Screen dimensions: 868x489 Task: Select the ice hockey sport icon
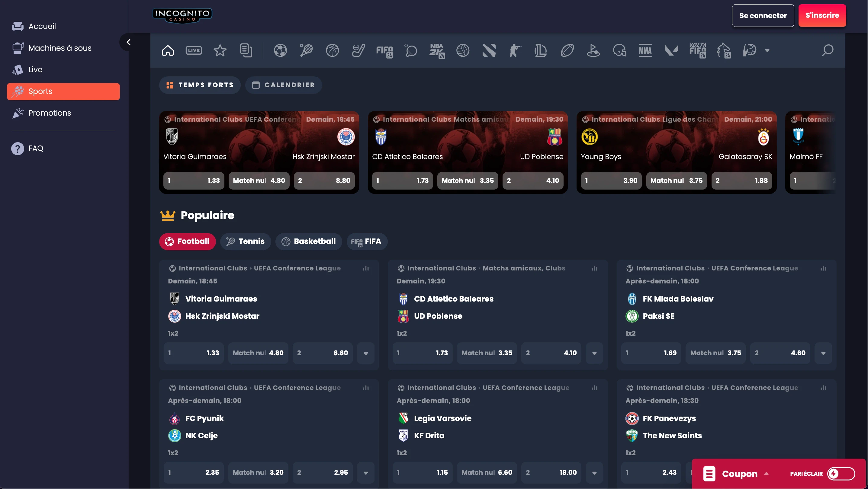click(x=358, y=50)
